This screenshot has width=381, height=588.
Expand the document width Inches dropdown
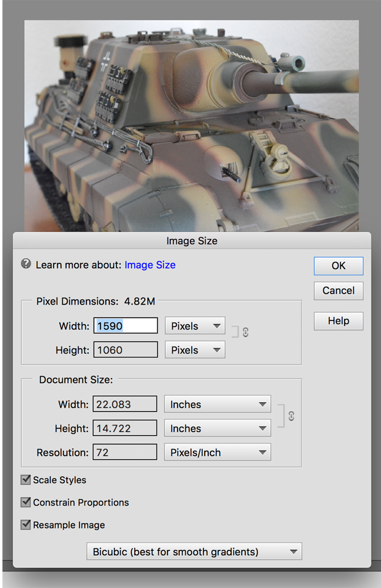217,405
